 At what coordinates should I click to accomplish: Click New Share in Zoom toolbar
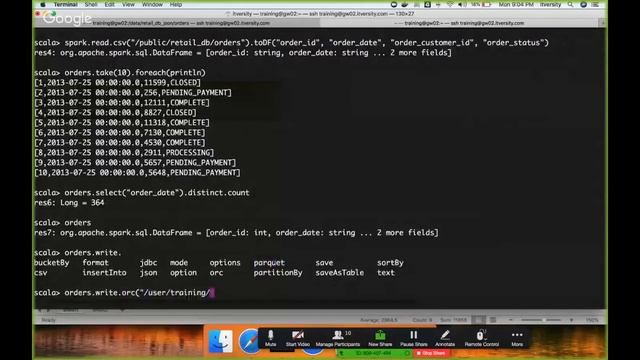click(x=380, y=338)
